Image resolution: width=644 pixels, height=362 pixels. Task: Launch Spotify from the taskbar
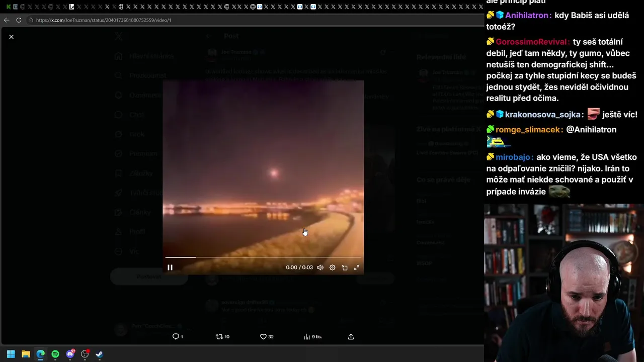(55, 354)
